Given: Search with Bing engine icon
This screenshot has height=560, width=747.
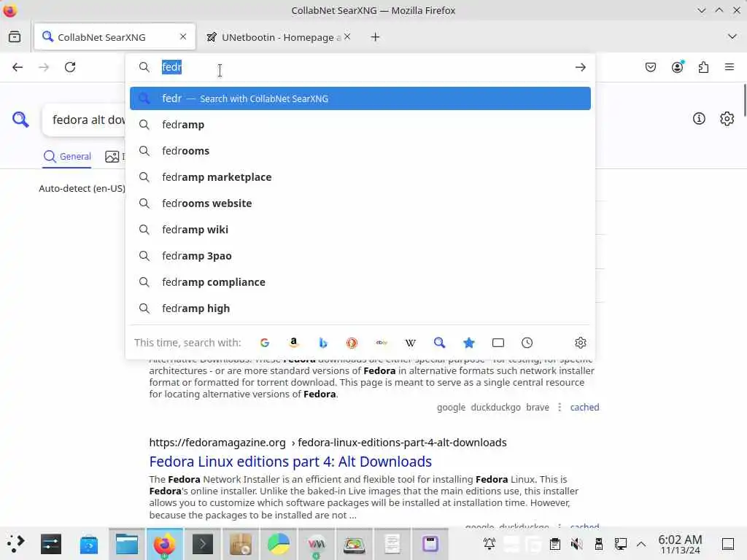Looking at the screenshot, I should 323,343.
